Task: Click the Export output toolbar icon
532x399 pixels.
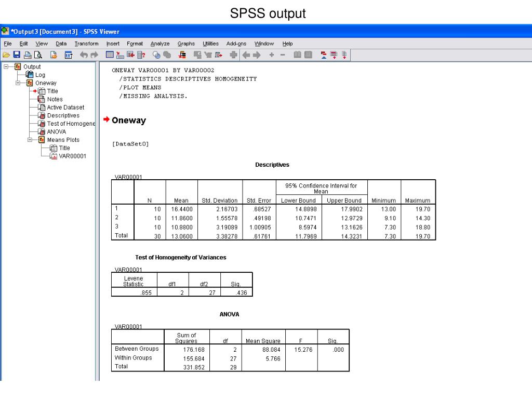Action: [54, 55]
